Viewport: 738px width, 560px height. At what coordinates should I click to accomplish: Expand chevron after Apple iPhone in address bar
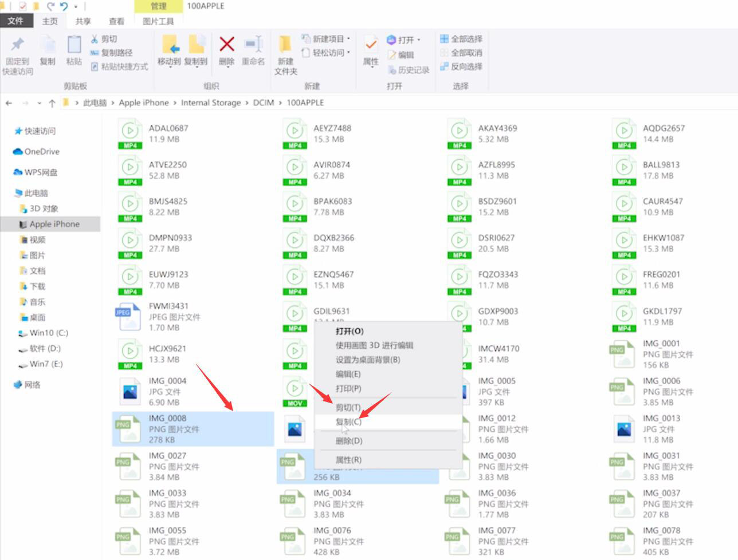[175, 103]
